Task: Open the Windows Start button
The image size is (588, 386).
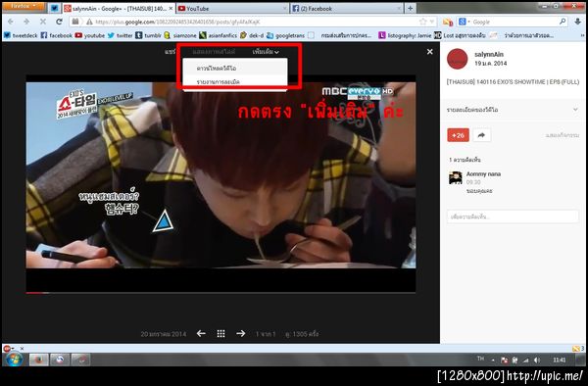Action: coord(14,360)
